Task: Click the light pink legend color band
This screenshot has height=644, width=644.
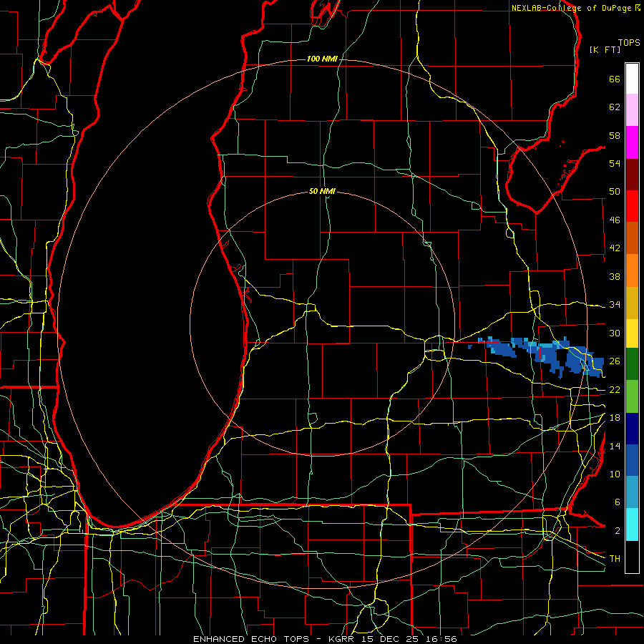Action: [632, 110]
